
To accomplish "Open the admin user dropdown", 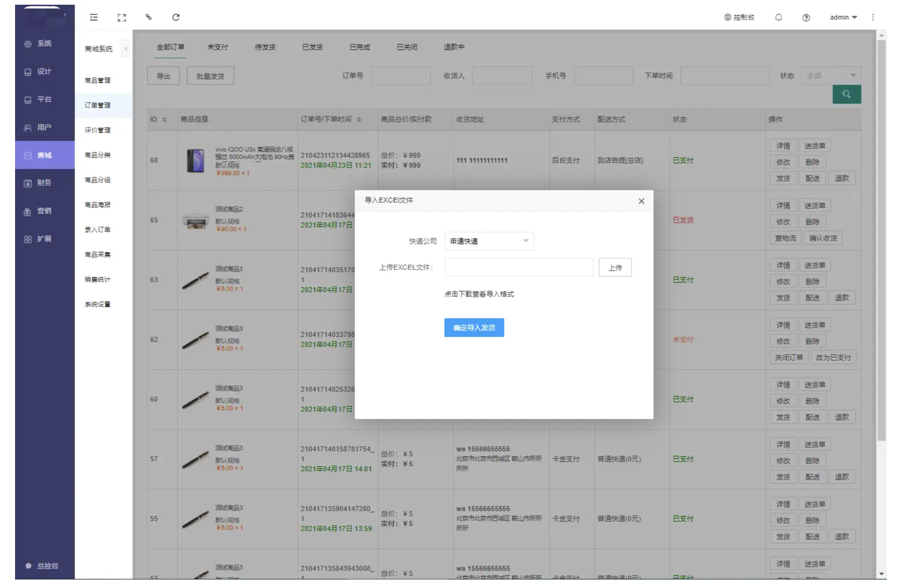I will [843, 17].
